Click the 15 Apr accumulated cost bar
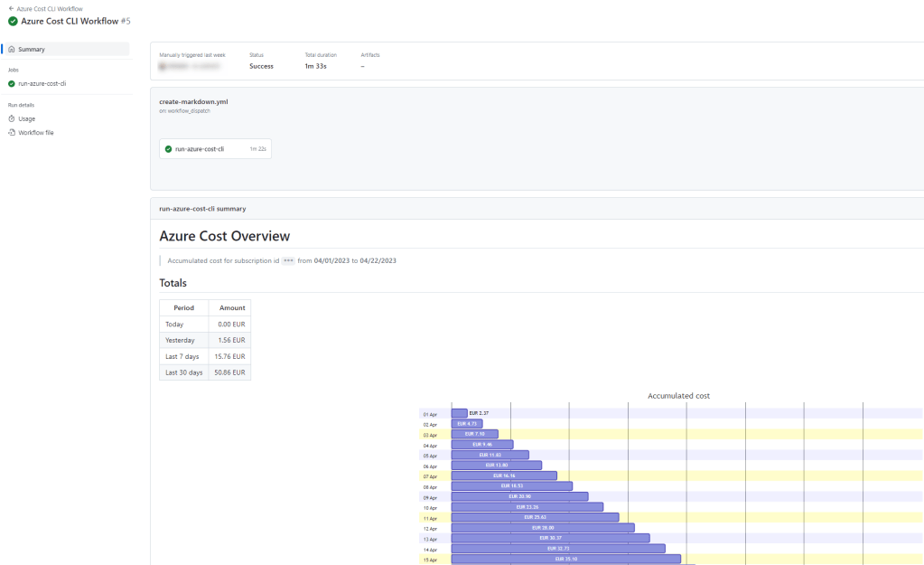The image size is (924, 565). click(565, 560)
